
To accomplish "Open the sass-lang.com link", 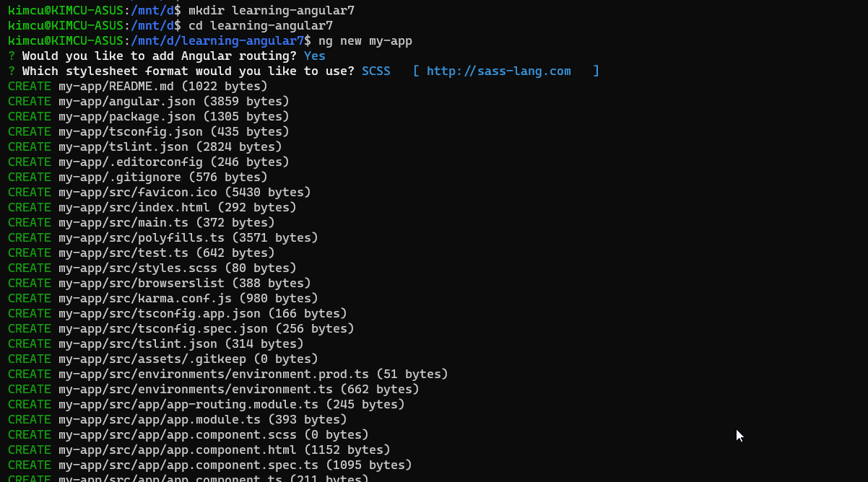I will point(498,71).
